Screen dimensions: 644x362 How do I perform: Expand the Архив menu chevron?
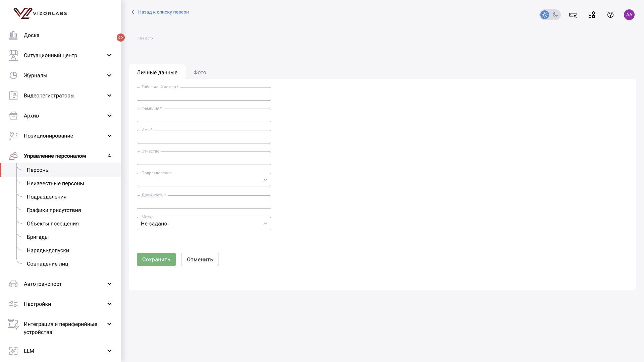point(109,116)
